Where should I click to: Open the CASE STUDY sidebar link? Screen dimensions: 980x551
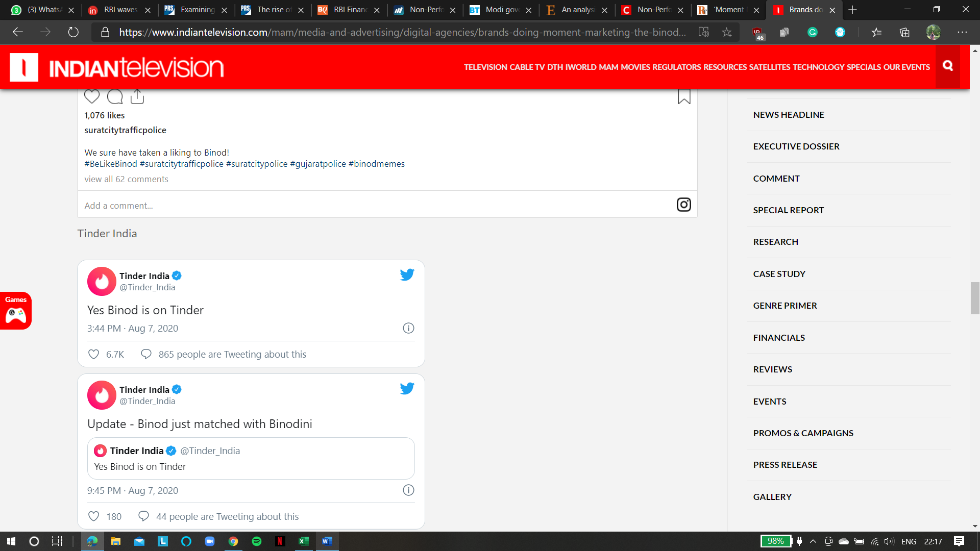[779, 274]
